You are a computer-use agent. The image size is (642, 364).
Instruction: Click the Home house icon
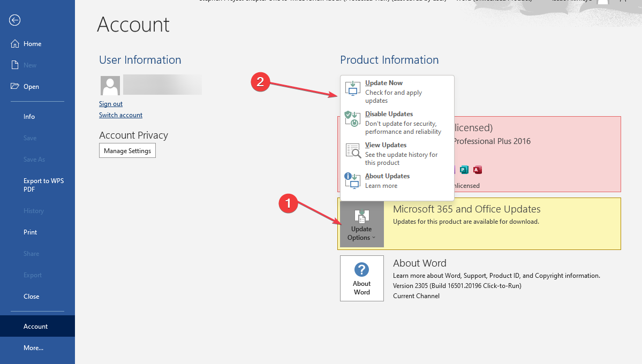point(15,44)
